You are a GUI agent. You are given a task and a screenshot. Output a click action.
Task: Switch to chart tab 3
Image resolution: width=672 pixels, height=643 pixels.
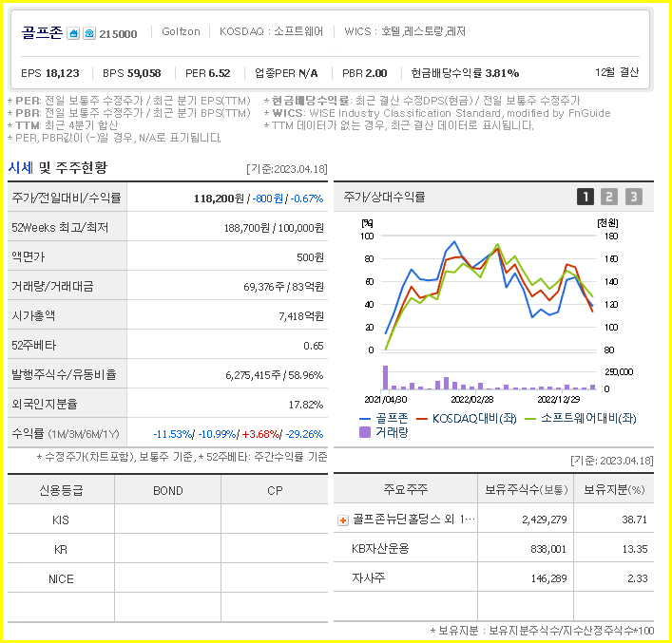pyautogui.click(x=633, y=197)
